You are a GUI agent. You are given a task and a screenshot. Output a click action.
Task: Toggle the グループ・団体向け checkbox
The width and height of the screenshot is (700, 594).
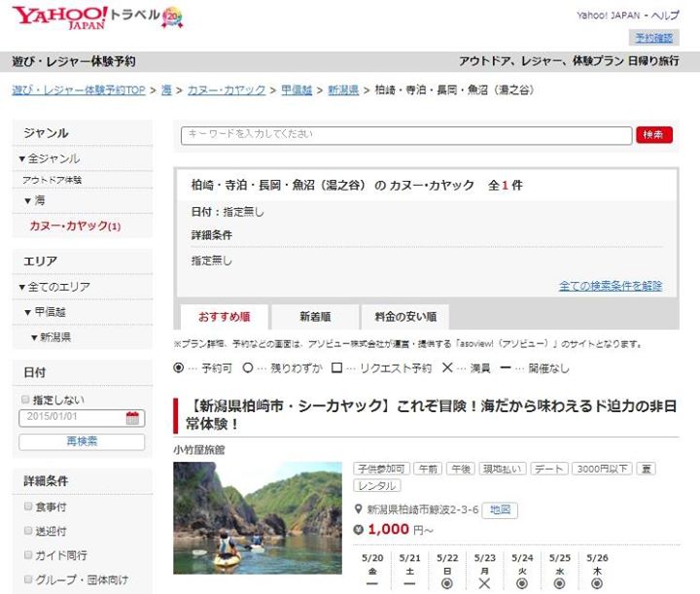click(28, 579)
